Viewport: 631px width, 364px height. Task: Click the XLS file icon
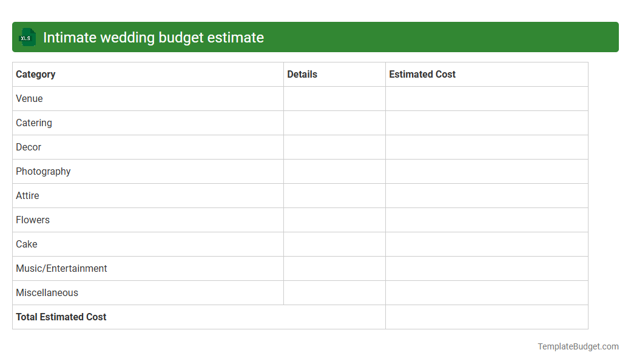[27, 37]
